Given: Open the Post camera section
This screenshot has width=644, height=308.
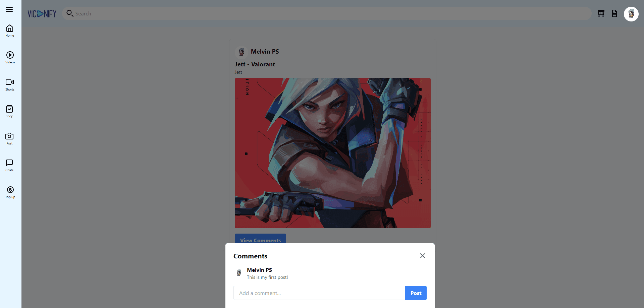Looking at the screenshot, I should point(9,138).
